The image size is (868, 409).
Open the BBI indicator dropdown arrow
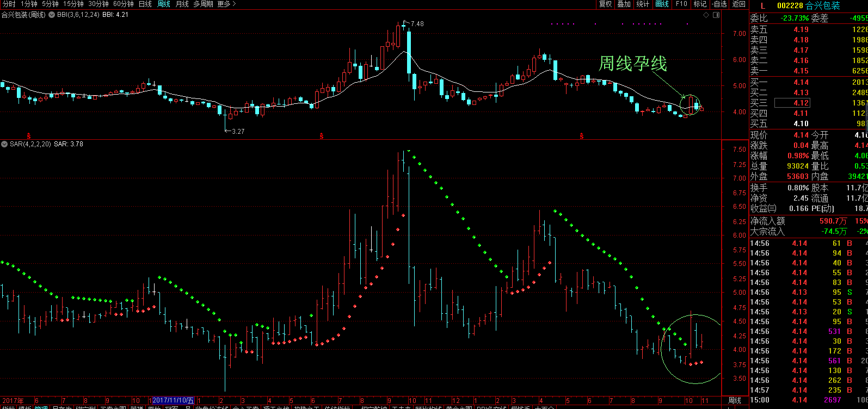[x=52, y=15]
